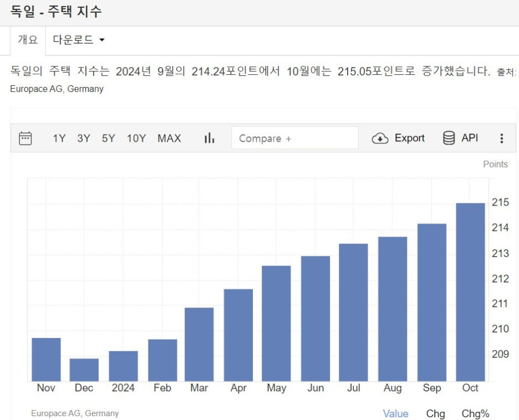This screenshot has height=420, width=519.
Task: Select the 1Y time range
Action: (59, 138)
